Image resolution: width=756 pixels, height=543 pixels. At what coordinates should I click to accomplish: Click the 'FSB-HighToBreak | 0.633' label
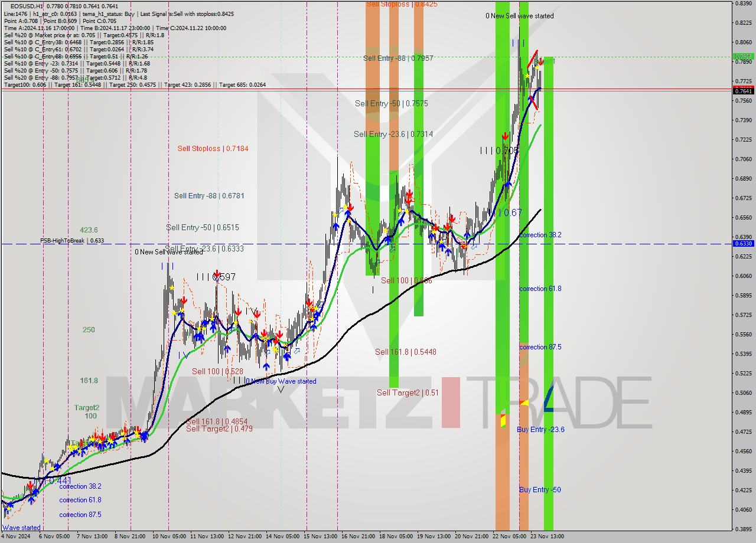[x=72, y=241]
